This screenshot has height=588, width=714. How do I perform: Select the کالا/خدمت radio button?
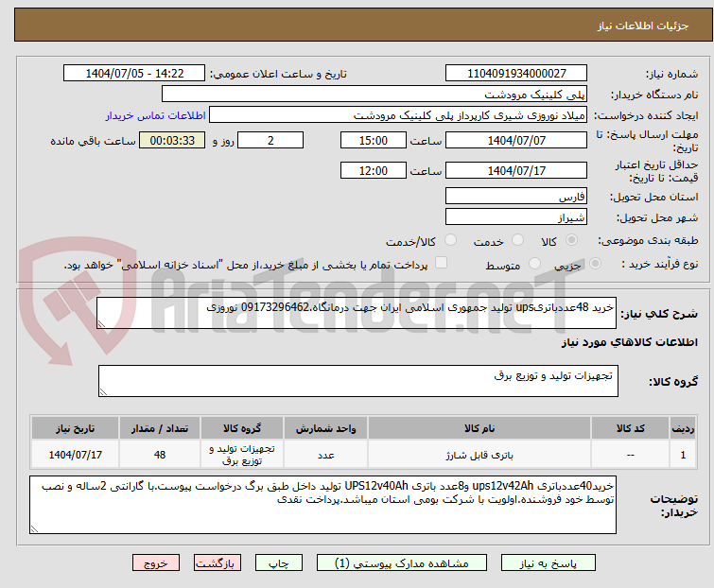tap(451, 240)
